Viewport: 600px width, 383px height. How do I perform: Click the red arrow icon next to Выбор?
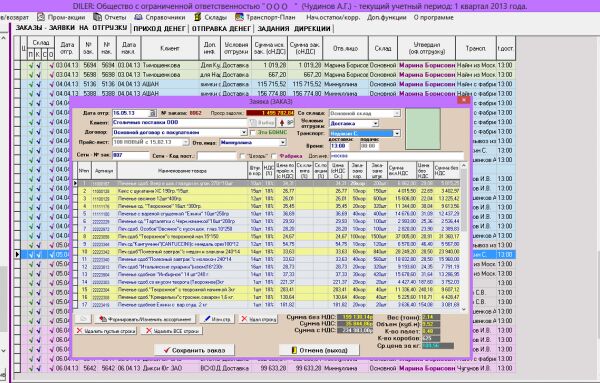[282, 122]
